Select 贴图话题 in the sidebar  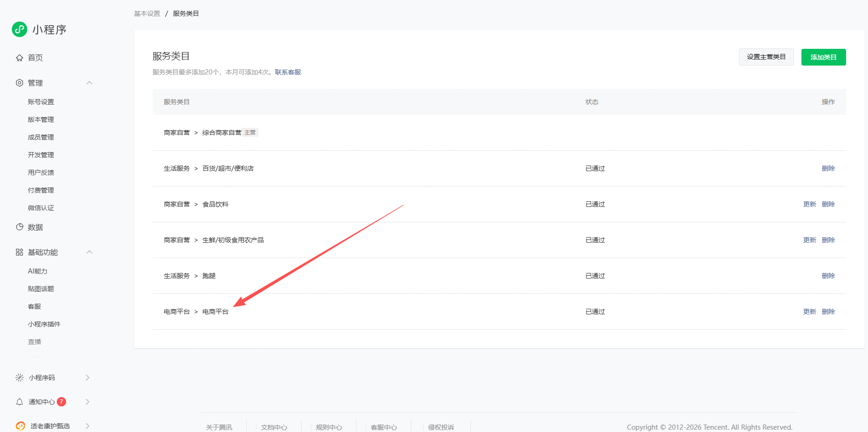41,289
